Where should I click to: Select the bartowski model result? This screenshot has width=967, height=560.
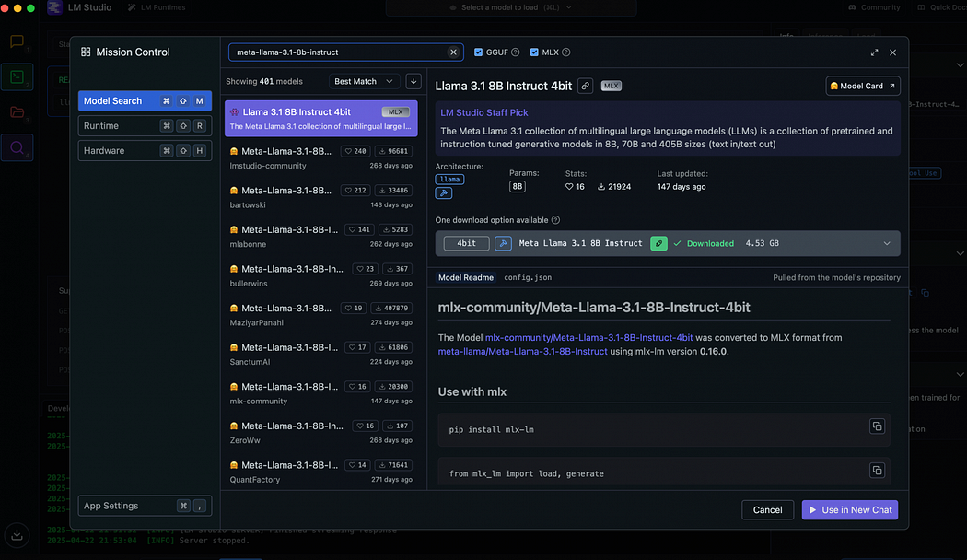click(x=320, y=197)
